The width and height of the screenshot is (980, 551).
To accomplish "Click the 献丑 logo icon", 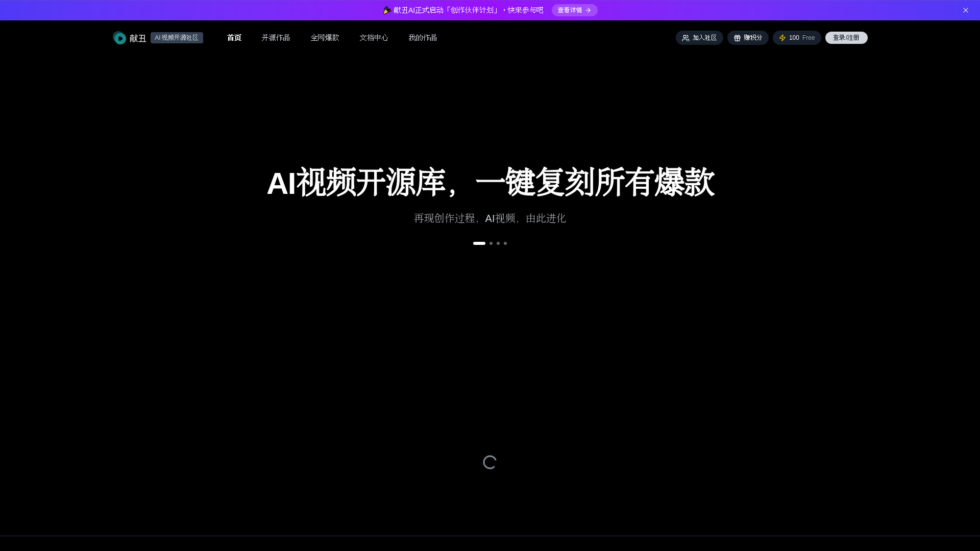I will (x=119, y=38).
